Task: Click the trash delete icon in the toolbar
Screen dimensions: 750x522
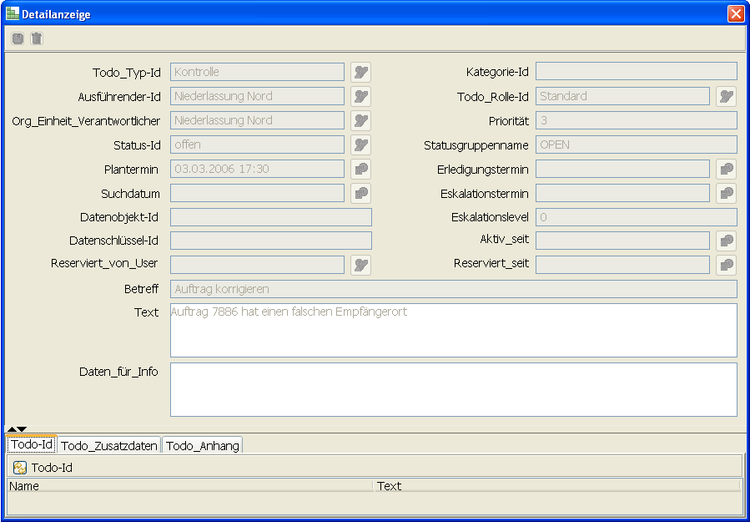Action: point(37,39)
